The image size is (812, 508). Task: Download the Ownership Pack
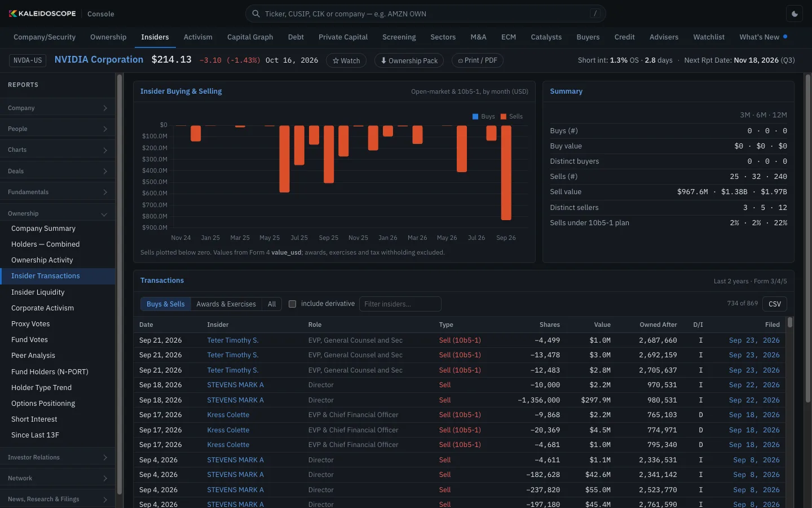409,60
